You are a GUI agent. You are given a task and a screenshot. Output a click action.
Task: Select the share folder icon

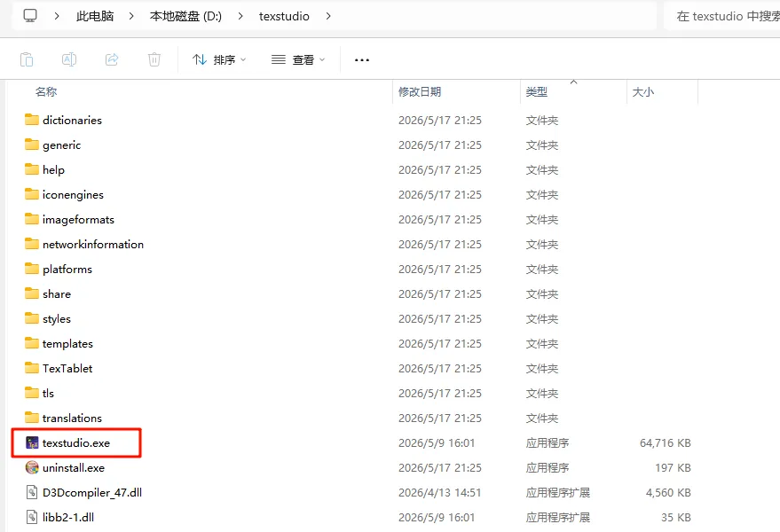click(32, 293)
